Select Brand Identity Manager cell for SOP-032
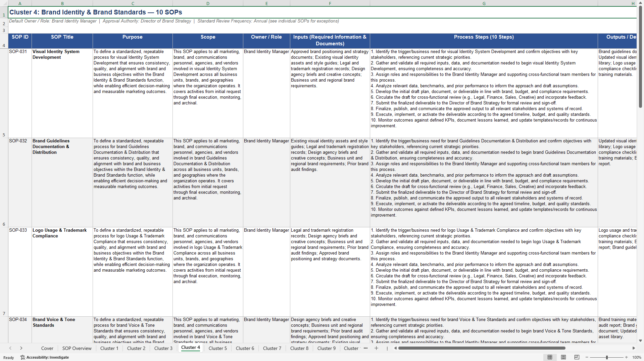 266,182
